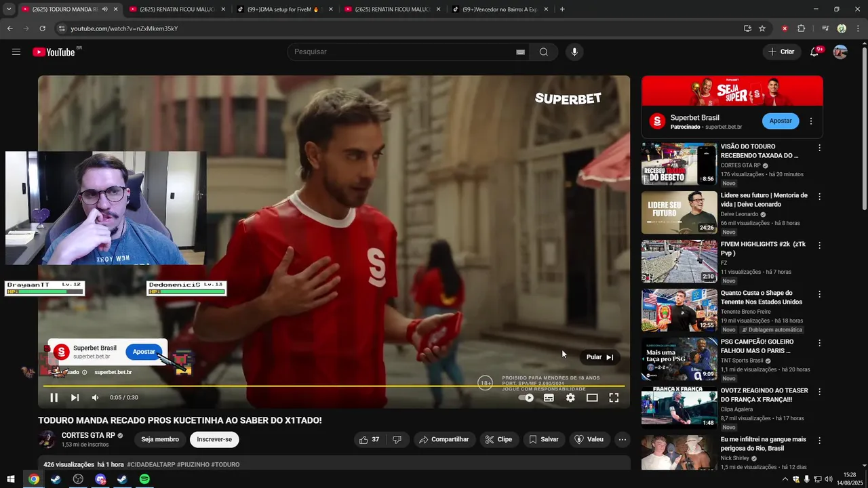Toggle autoplay switch in the player
The height and width of the screenshot is (488, 868).
click(526, 398)
